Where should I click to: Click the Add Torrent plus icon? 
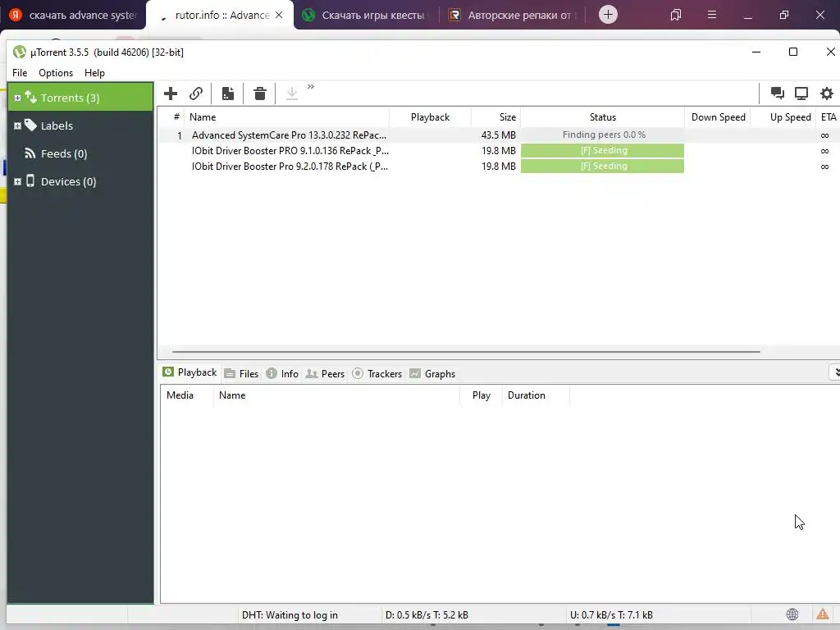click(171, 94)
